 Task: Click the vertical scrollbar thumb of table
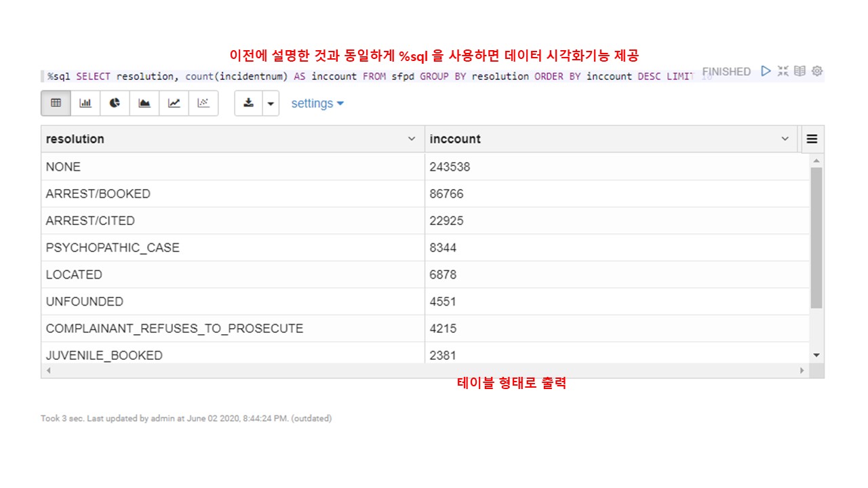816,237
